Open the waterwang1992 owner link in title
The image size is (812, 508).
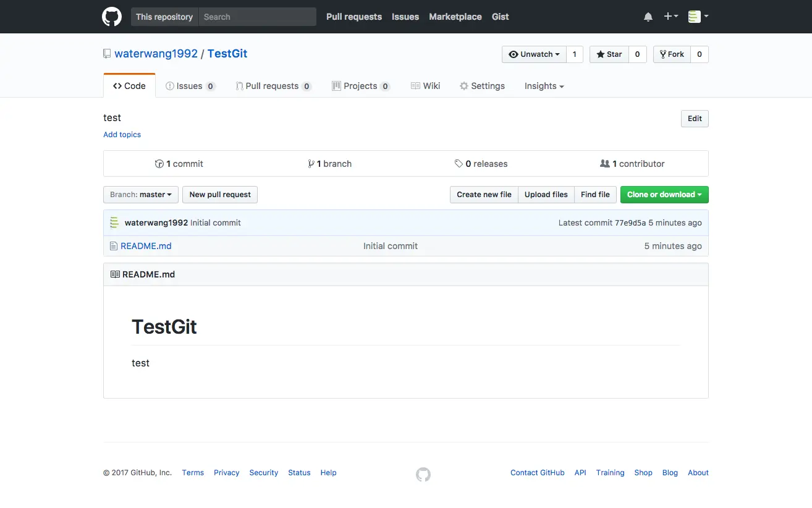156,54
